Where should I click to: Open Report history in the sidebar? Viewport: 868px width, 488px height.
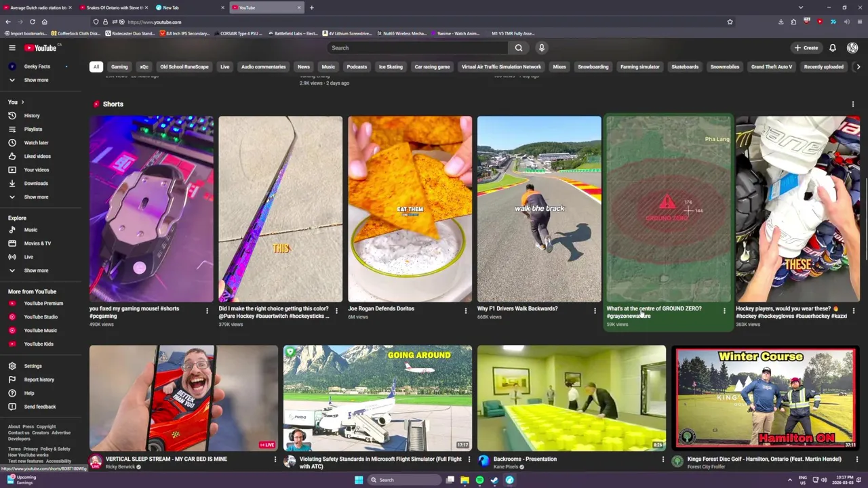[39, 380]
